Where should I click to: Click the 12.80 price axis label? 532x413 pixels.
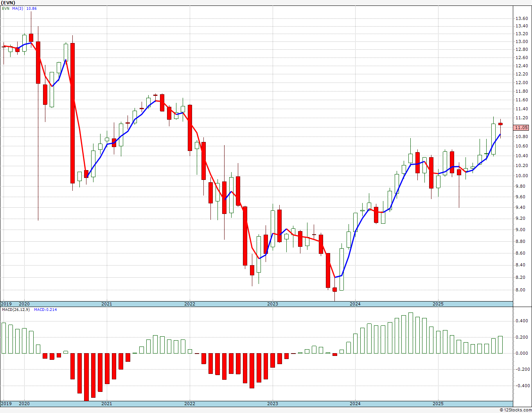click(x=521, y=49)
